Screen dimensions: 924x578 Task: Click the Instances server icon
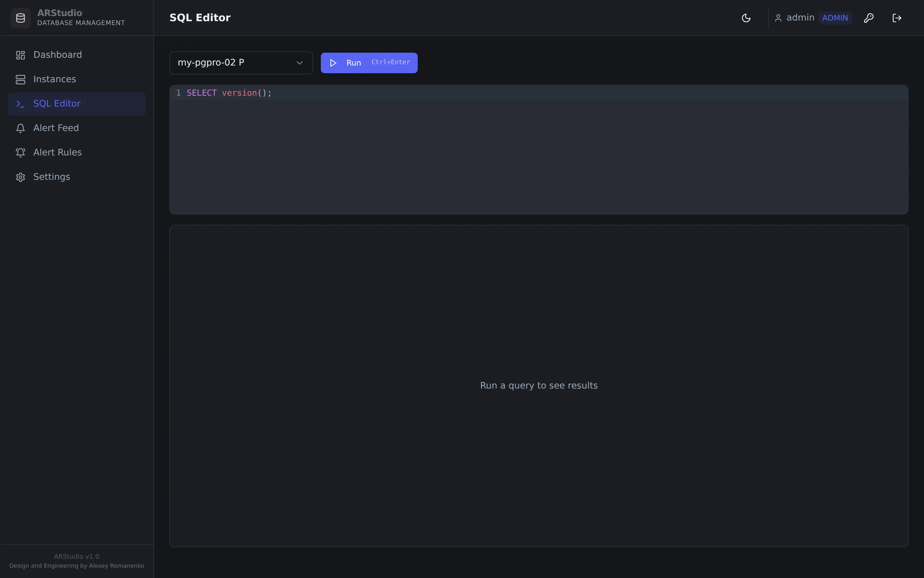click(20, 79)
